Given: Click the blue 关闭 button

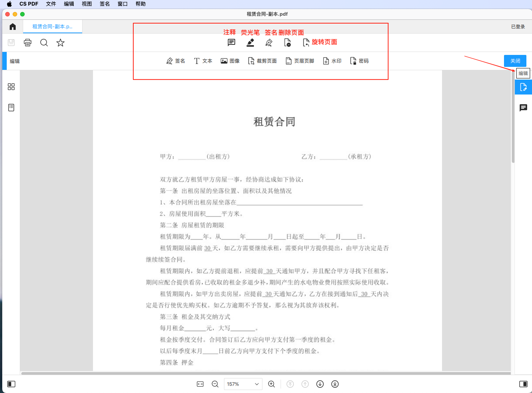Looking at the screenshot, I should 515,61.
